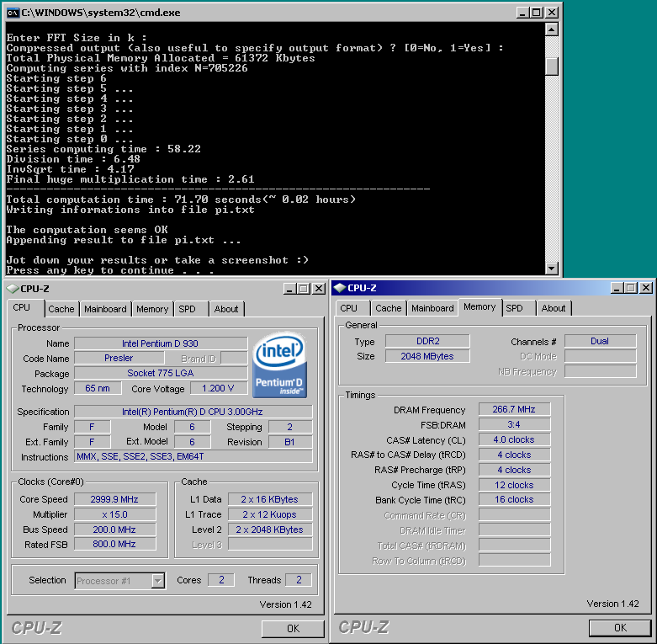This screenshot has height=644, width=657.
Task: Click Bank Cycle Time value '16 clocks'
Action: 515,499
